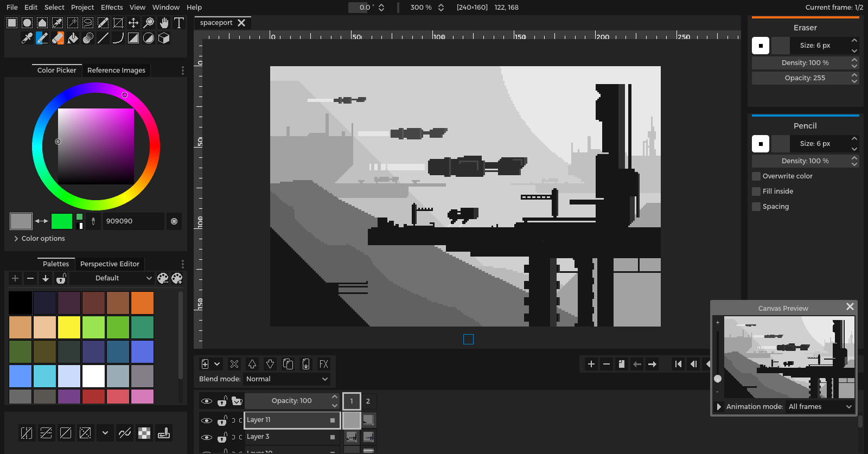The image size is (868, 454).
Task: Switch to the Reference Images tab
Action: click(116, 71)
